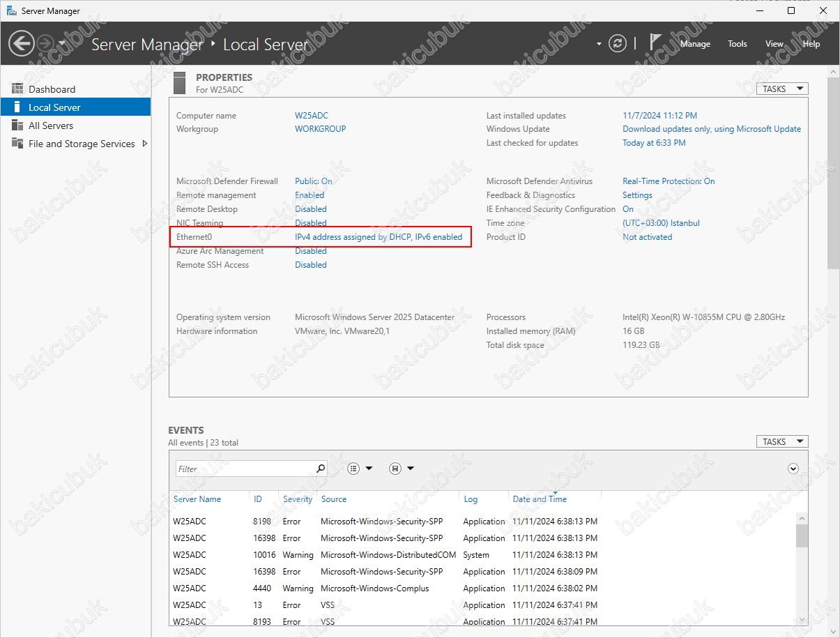Click Real-Time Protection: On link
Screen dimensions: 840x638
click(x=669, y=181)
